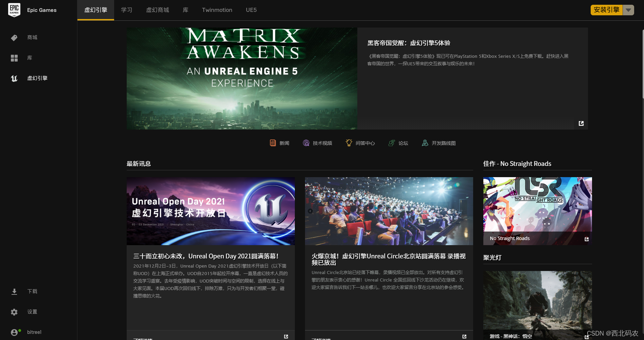
Task: Open the bitreel account avatar icon
Action: tap(14, 332)
